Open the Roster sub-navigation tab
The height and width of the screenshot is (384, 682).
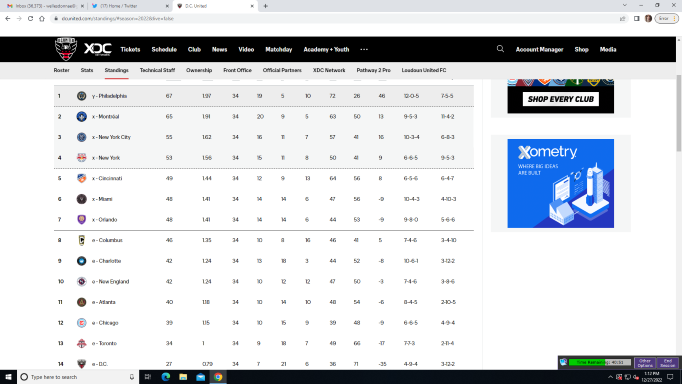pos(61,70)
